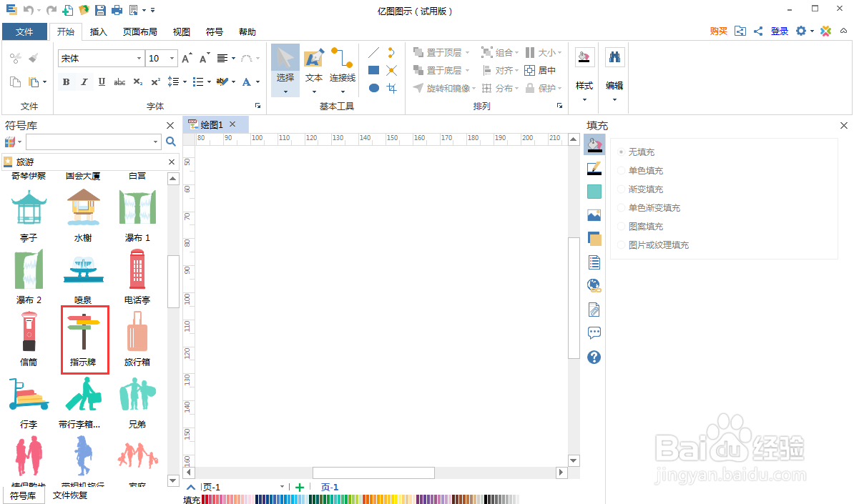Open the 帮助 help tab
This screenshot has height=504, width=854.
(x=247, y=31)
